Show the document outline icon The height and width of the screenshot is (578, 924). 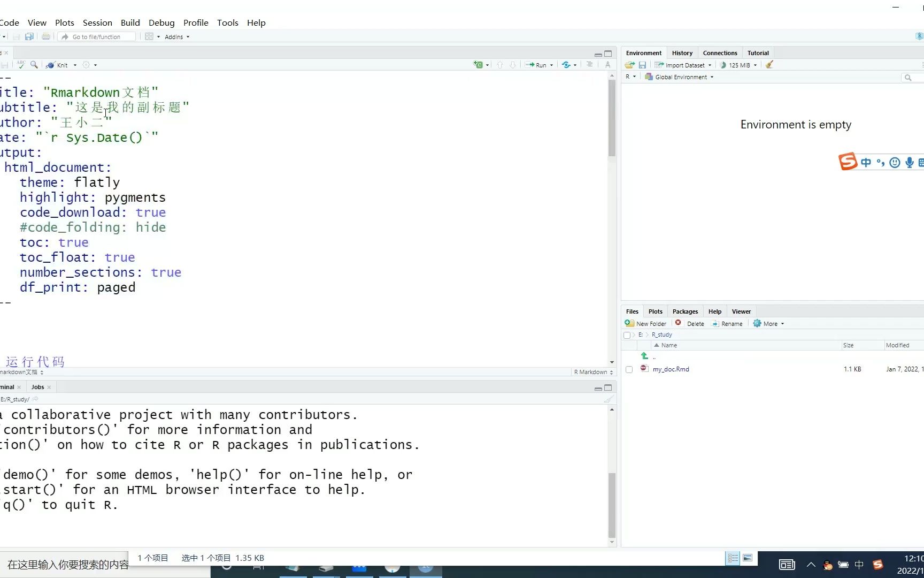pyautogui.click(x=589, y=64)
